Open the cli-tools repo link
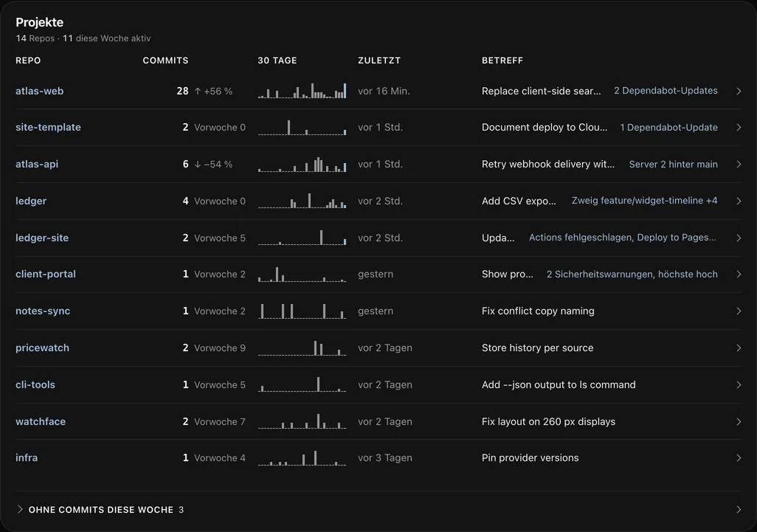The width and height of the screenshot is (757, 532). point(35,384)
